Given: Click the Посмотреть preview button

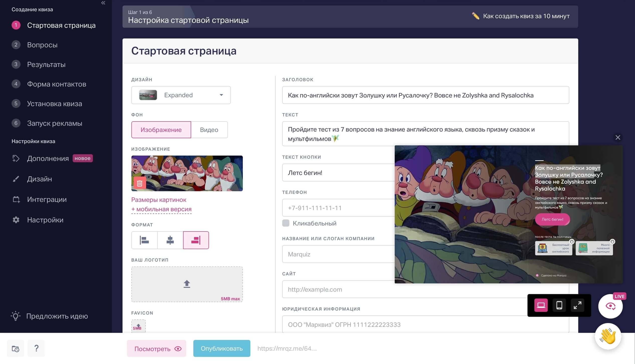Looking at the screenshot, I should 157,348.
